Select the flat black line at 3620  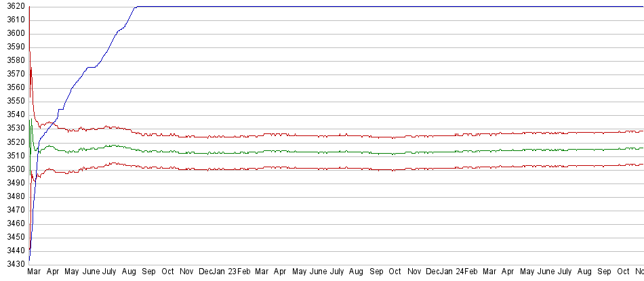tap(380, 7)
